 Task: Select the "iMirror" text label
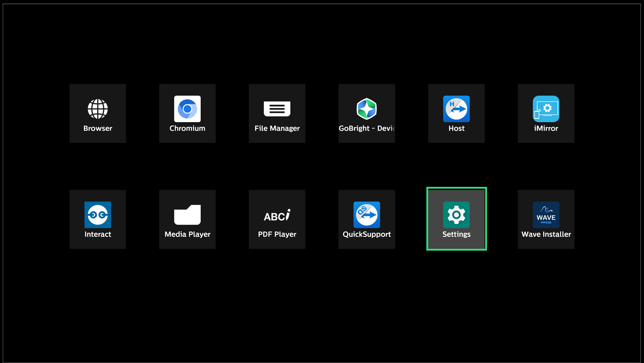(546, 128)
